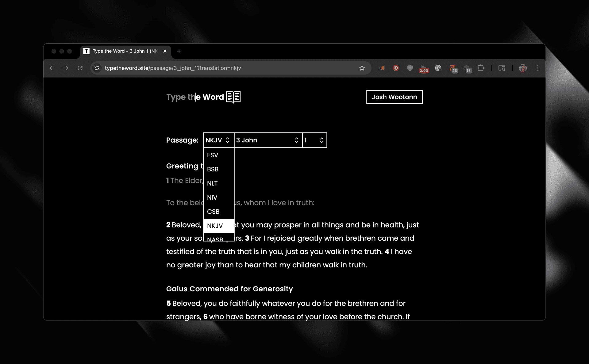Image resolution: width=589 pixels, height=364 pixels.
Task: Open the gray shield extension
Action: pyautogui.click(x=410, y=68)
